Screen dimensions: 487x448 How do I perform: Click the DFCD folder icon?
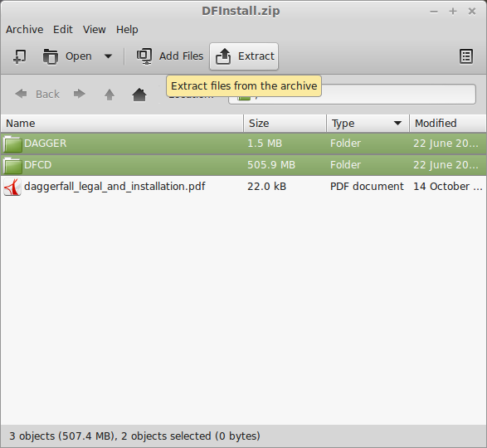click(x=12, y=166)
